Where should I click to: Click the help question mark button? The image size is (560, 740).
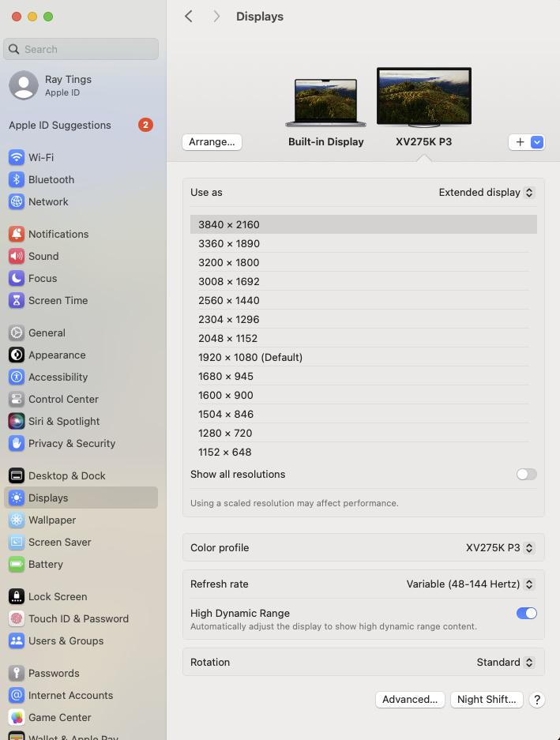537,700
